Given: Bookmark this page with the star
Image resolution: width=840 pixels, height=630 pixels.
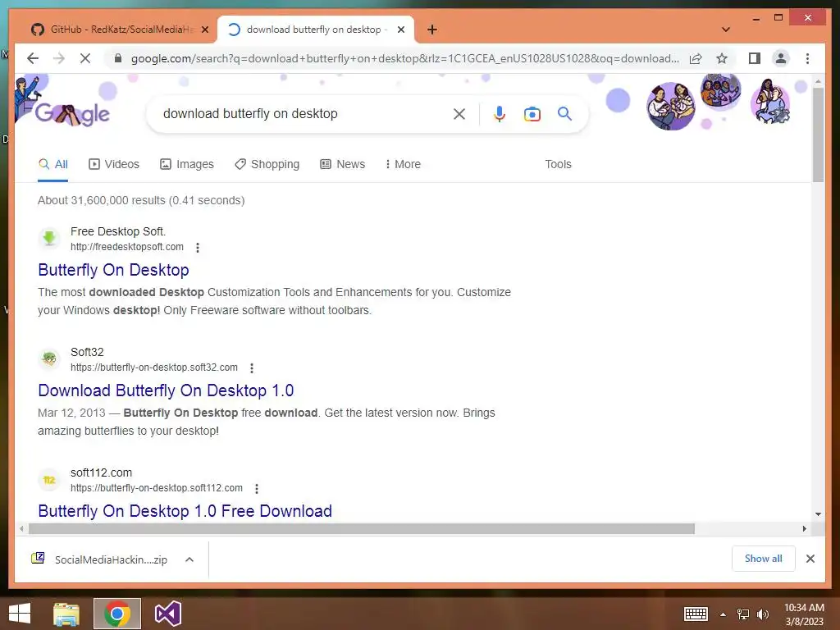Looking at the screenshot, I should (x=722, y=58).
